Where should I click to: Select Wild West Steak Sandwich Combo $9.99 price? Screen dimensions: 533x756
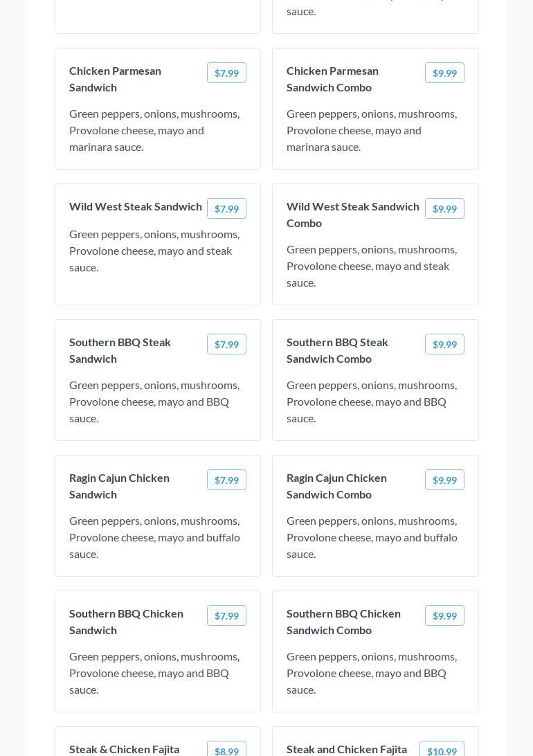point(444,208)
